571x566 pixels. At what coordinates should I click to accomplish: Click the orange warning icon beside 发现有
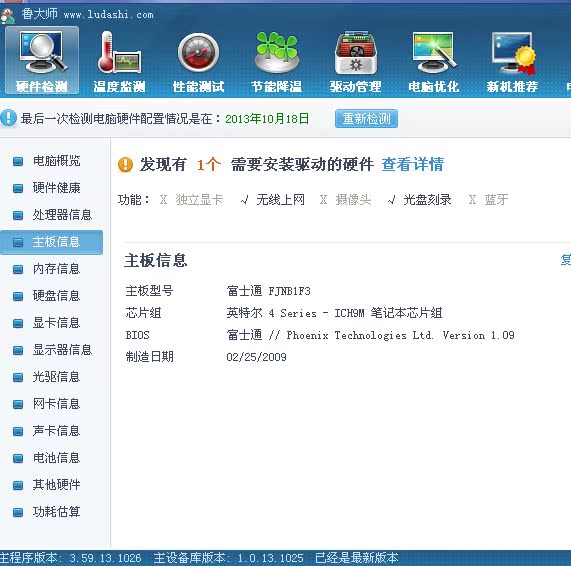tap(125, 165)
